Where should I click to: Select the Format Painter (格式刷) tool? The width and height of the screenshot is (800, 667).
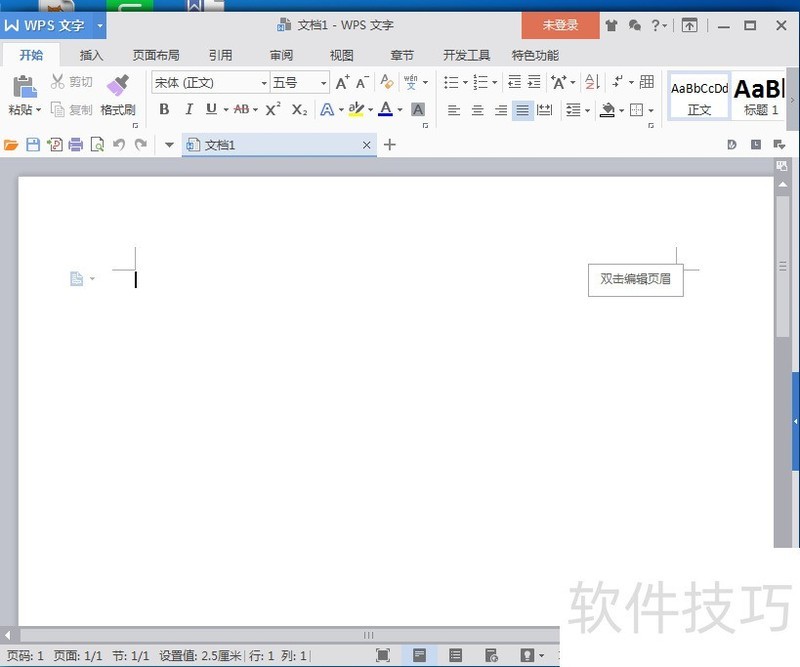(x=118, y=94)
